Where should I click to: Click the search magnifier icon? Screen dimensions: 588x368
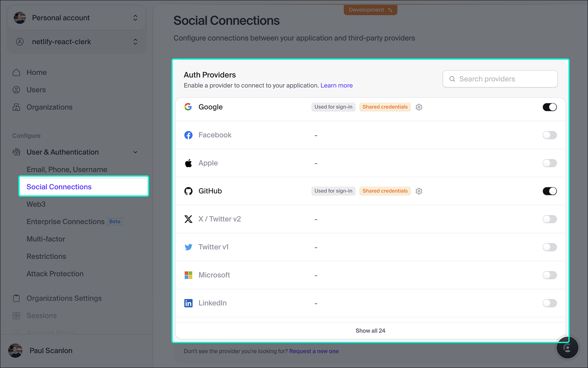452,79
